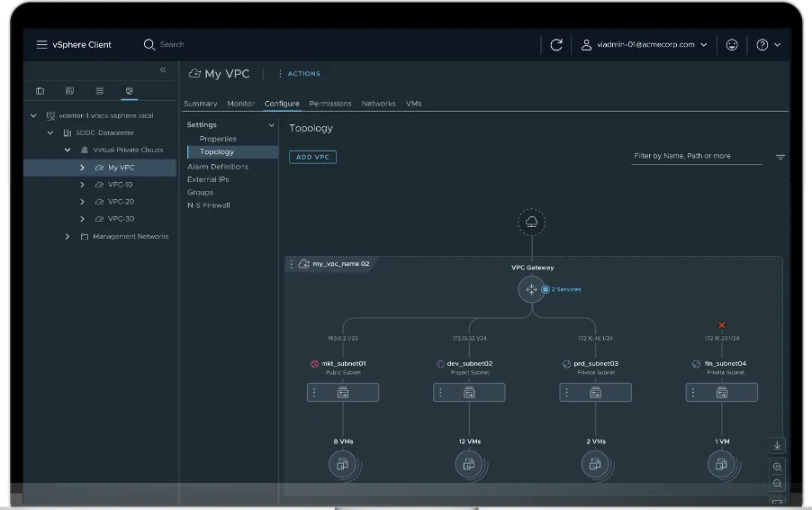The image size is (812, 510).
Task: Open the vSphere Client hamburger menu
Action: click(41, 44)
